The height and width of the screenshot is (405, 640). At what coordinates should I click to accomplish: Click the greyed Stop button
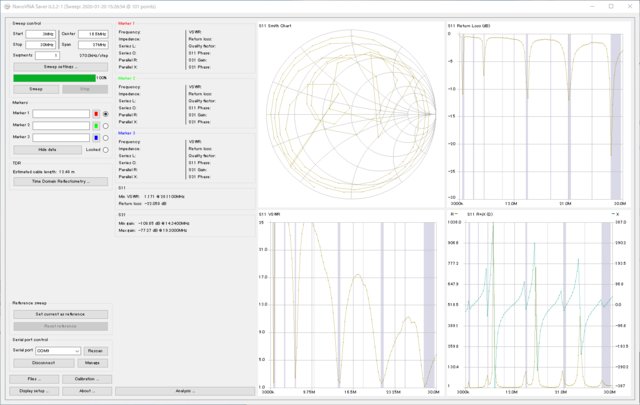click(x=85, y=89)
